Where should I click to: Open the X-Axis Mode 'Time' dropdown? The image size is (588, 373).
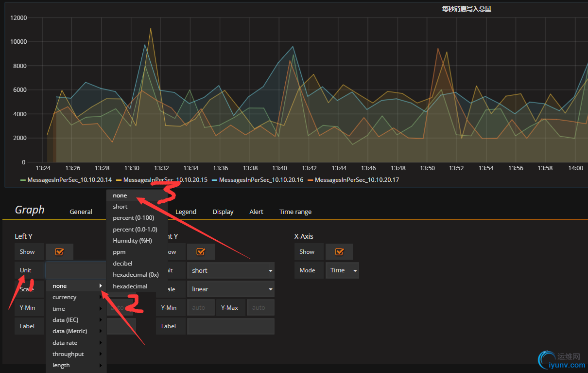click(342, 270)
